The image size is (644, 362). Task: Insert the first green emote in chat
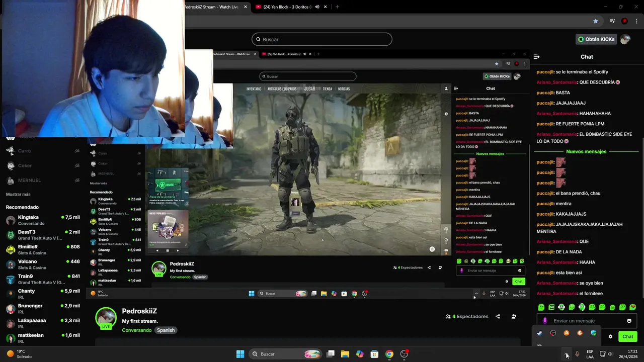541,307
